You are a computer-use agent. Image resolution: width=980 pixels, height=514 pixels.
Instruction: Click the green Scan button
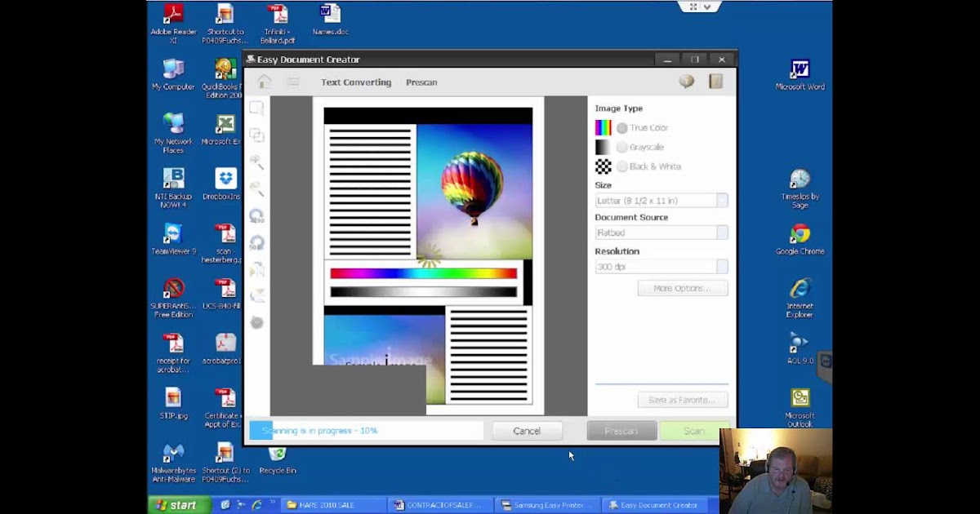click(693, 431)
